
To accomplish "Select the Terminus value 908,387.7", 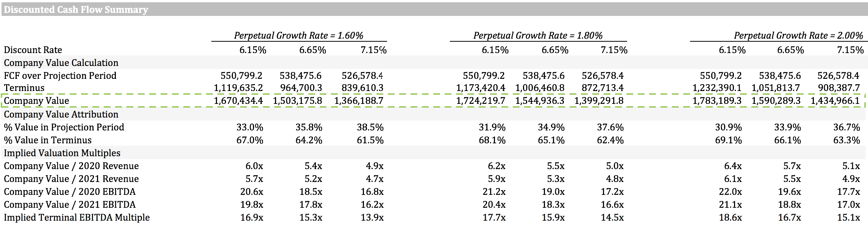I will tap(838, 88).
